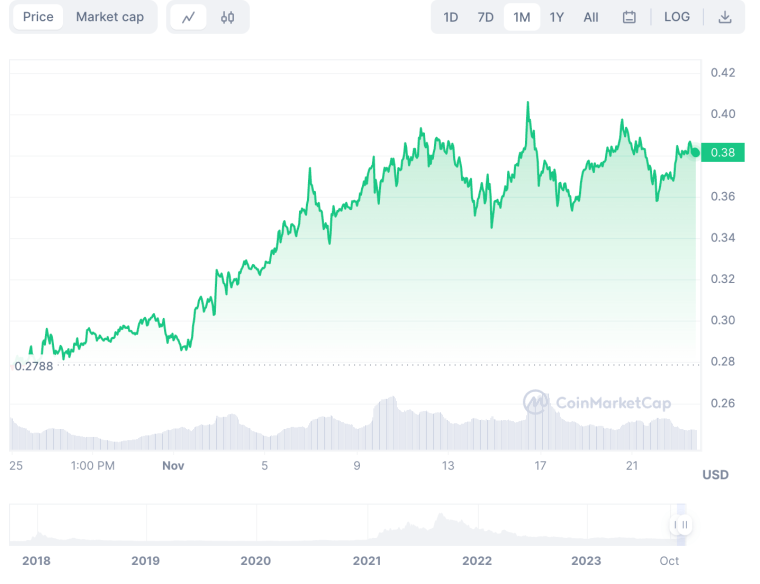Click 2020 in the overview timeline
Screen dimensions: 760x584
coord(255,561)
